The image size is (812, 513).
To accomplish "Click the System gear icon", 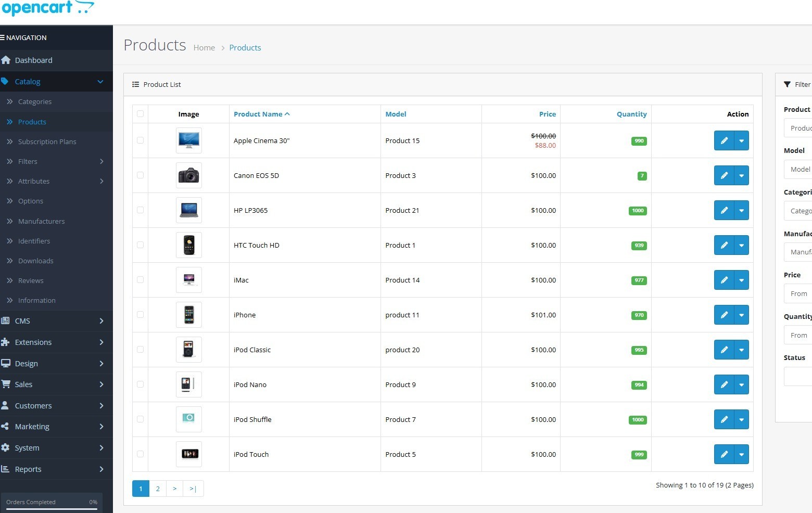I will [x=5, y=447].
